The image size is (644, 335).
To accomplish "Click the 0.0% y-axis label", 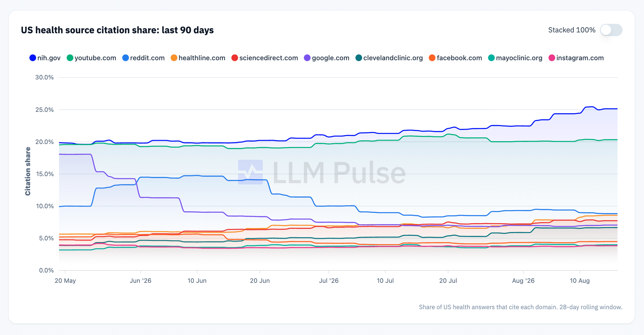I will click(46, 270).
